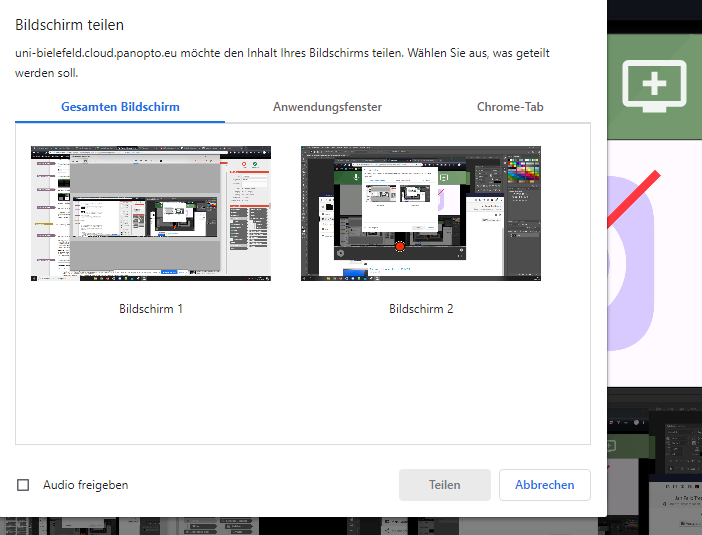Click the uni-bielefeld.cloud.panopto.eu domain text
This screenshot has width=702, height=535.
pos(96,53)
